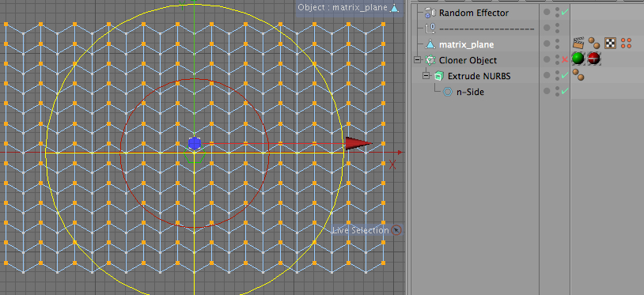The width and height of the screenshot is (644, 295).
Task: Click the red X-axis arrow handle
Action: 358,144
